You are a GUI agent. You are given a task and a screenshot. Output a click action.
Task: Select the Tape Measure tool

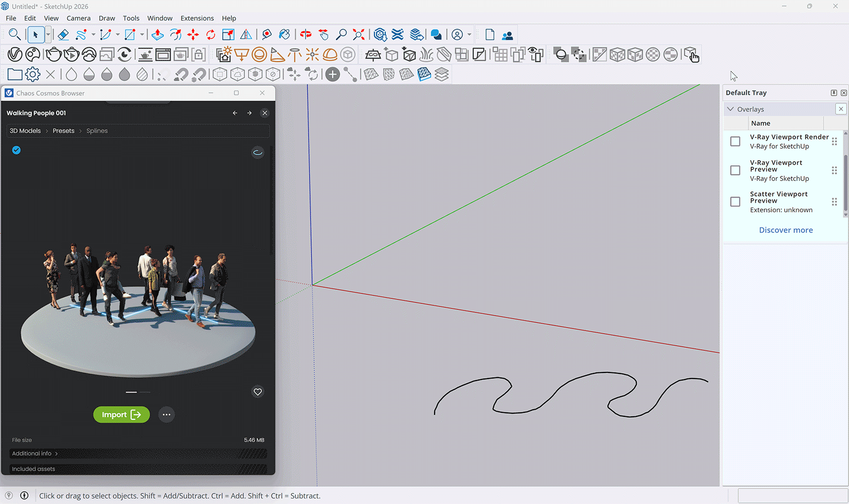point(267,34)
